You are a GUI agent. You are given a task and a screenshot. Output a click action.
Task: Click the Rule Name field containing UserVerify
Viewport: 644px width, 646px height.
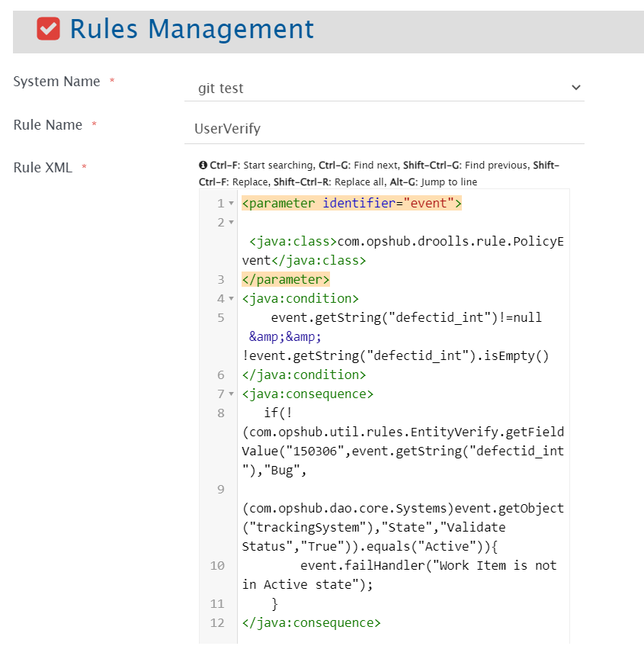pyautogui.click(x=385, y=129)
